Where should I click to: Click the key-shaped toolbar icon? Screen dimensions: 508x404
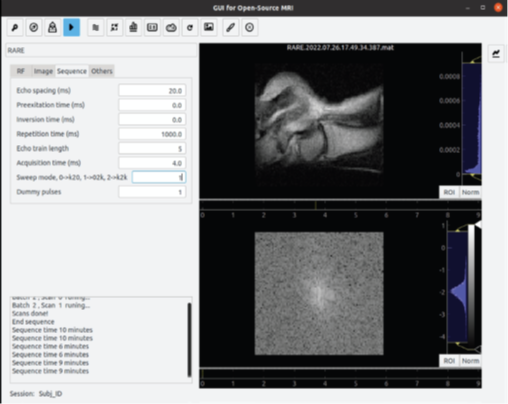point(15,27)
